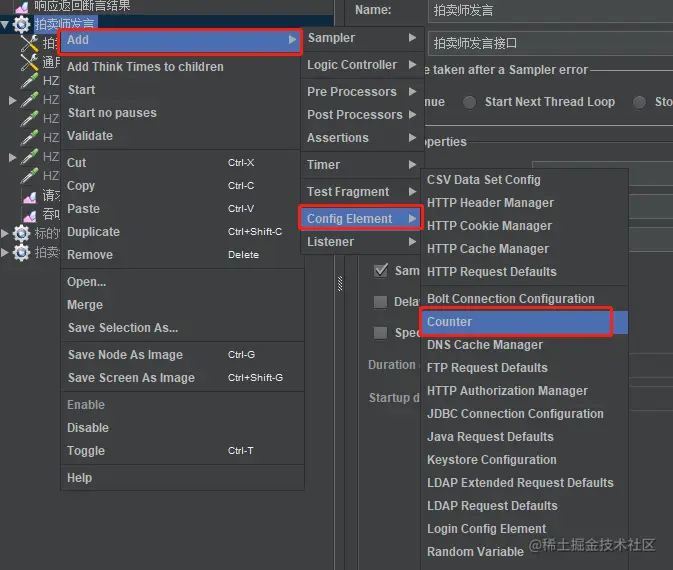Viewport: 673px width, 570px height.
Task: Click the comments field containing 拍卖师发言接口
Action: [550, 43]
